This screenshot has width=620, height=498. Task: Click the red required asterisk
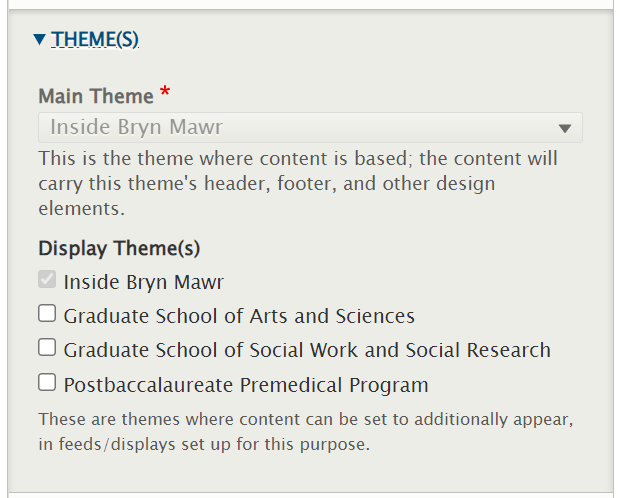pos(165,95)
